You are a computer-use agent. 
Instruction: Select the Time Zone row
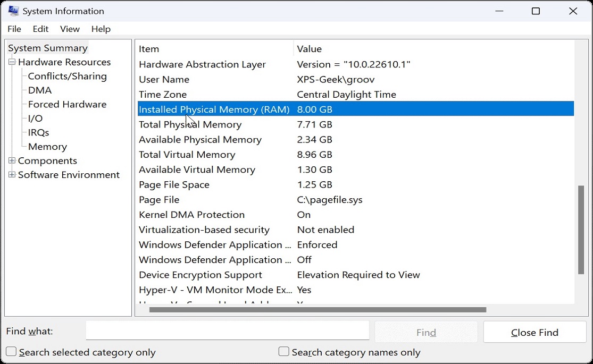pos(355,94)
